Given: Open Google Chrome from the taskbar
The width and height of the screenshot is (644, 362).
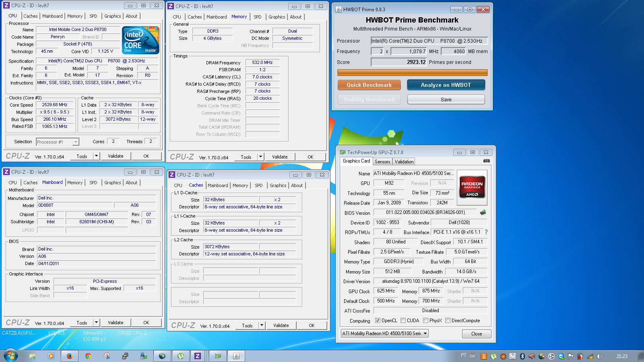Looking at the screenshot, I should (x=88, y=356).
